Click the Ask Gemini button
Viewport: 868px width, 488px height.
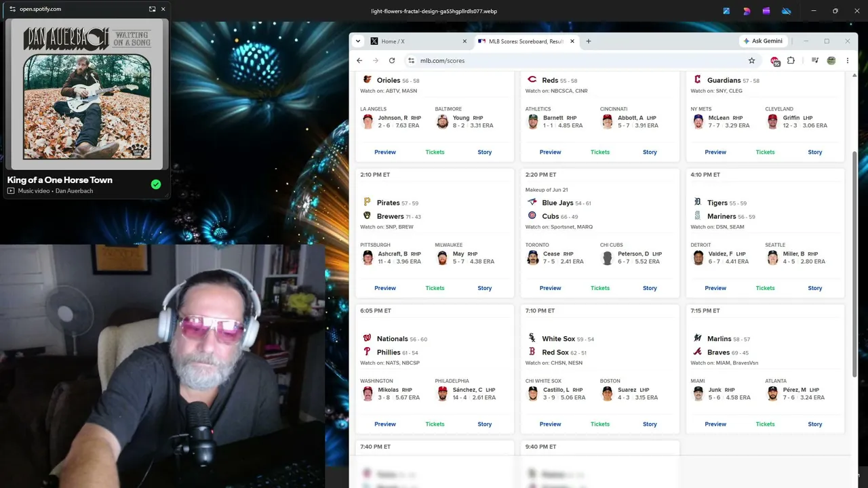764,41
